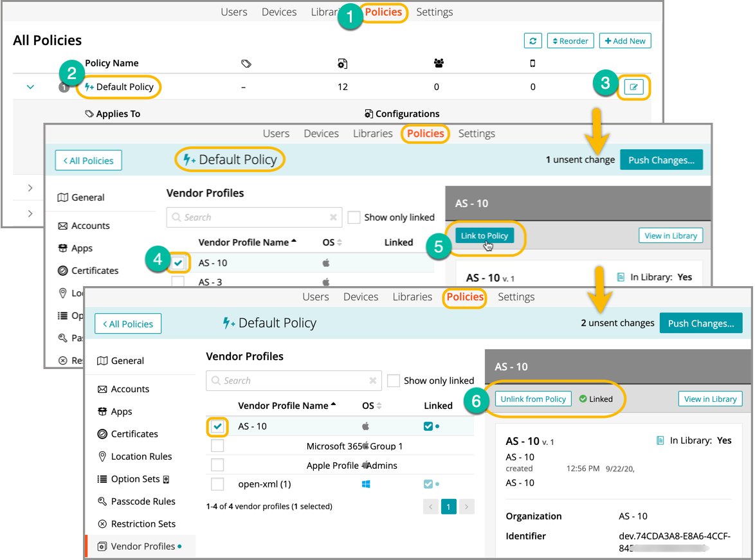
Task: Push Changes with 2 unsent changes
Action: coord(700,323)
